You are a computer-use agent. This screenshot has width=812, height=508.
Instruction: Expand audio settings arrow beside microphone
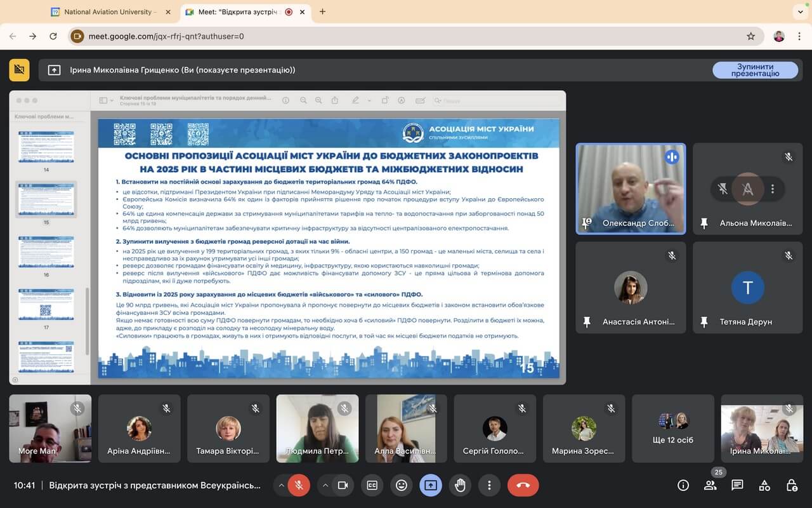coord(281,485)
